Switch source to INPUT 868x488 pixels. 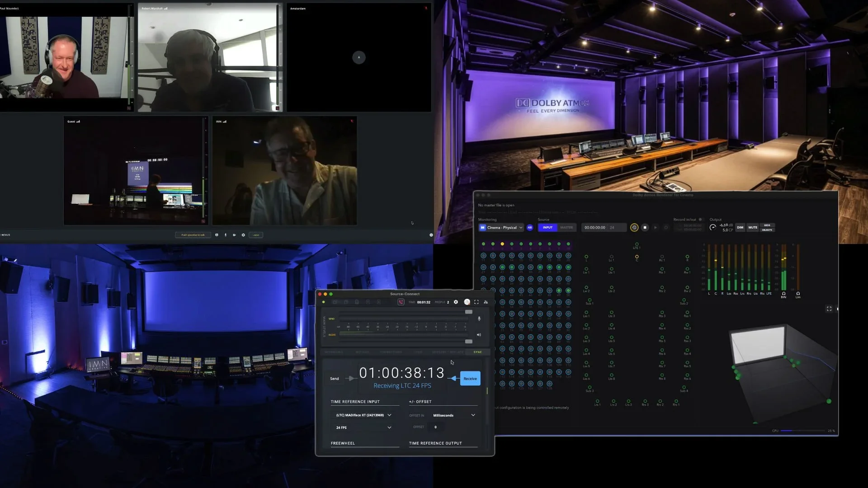point(547,227)
